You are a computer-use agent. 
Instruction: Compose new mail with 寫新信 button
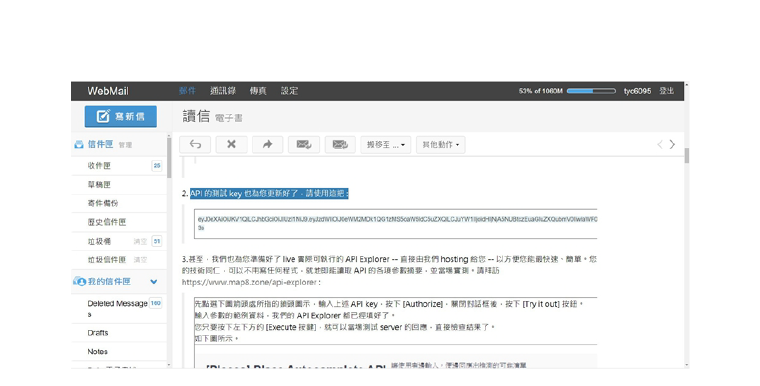[x=121, y=116]
